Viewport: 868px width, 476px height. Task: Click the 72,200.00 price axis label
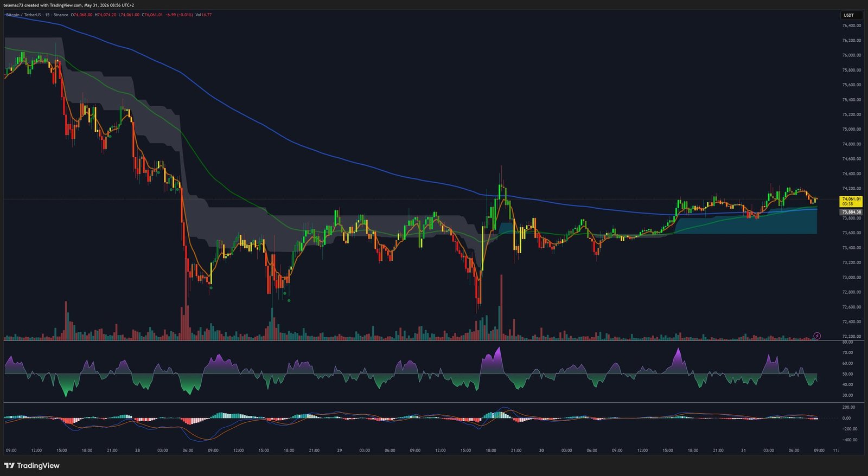coord(851,337)
